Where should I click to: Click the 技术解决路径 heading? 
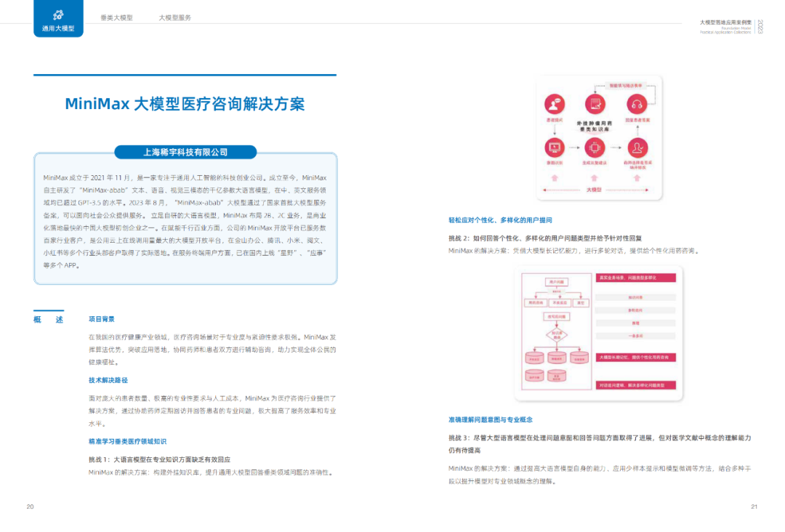(108, 380)
